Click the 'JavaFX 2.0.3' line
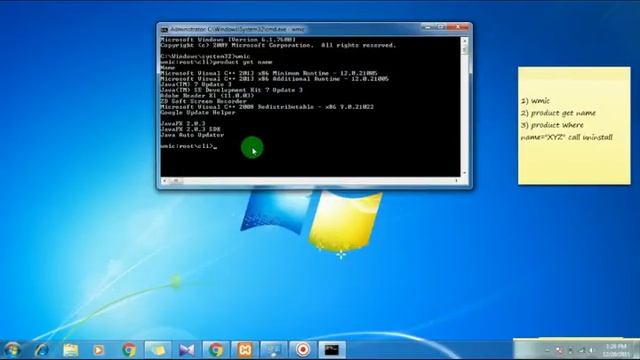The image size is (640, 360). pyautogui.click(x=183, y=123)
